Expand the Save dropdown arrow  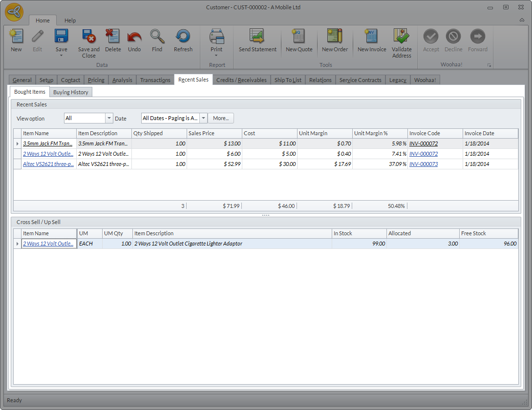click(x=62, y=56)
